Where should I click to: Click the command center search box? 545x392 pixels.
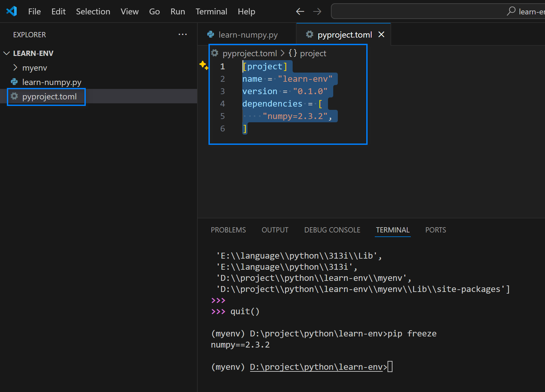[438, 11]
